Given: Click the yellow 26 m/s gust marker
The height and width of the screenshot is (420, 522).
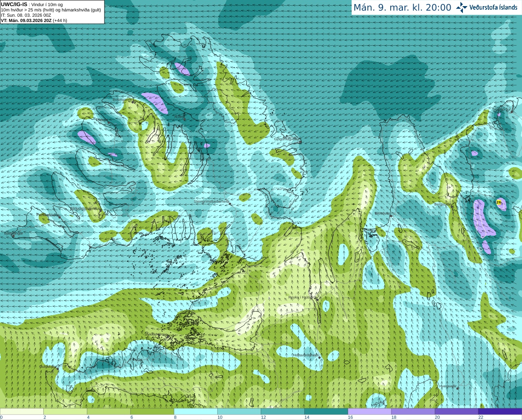Looking at the screenshot, I should click(498, 202).
